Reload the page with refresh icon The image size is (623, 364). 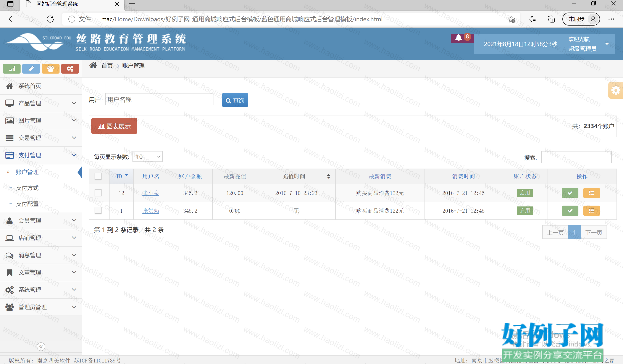click(50, 19)
